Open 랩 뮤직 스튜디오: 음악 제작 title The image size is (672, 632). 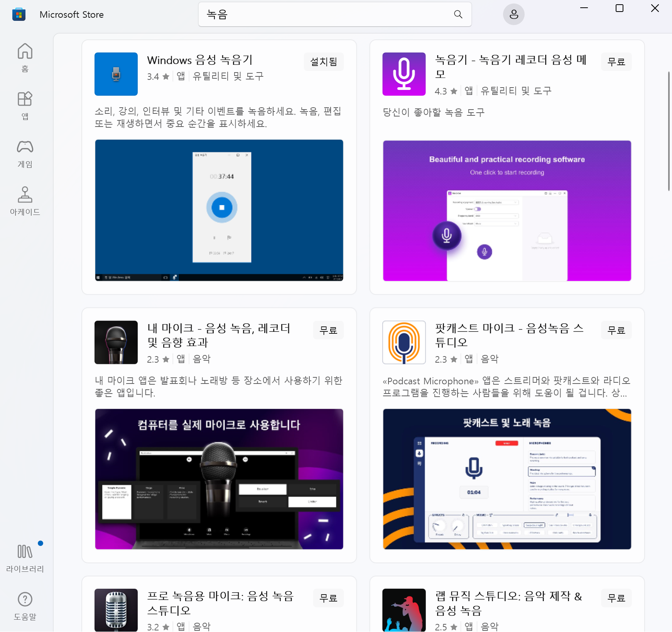click(508, 603)
